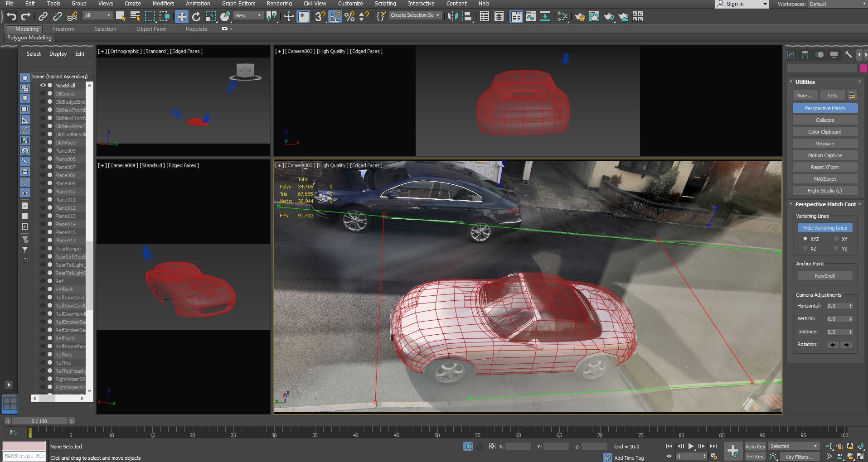Click the Key Filters button
This screenshot has height=462, width=868.
800,457
